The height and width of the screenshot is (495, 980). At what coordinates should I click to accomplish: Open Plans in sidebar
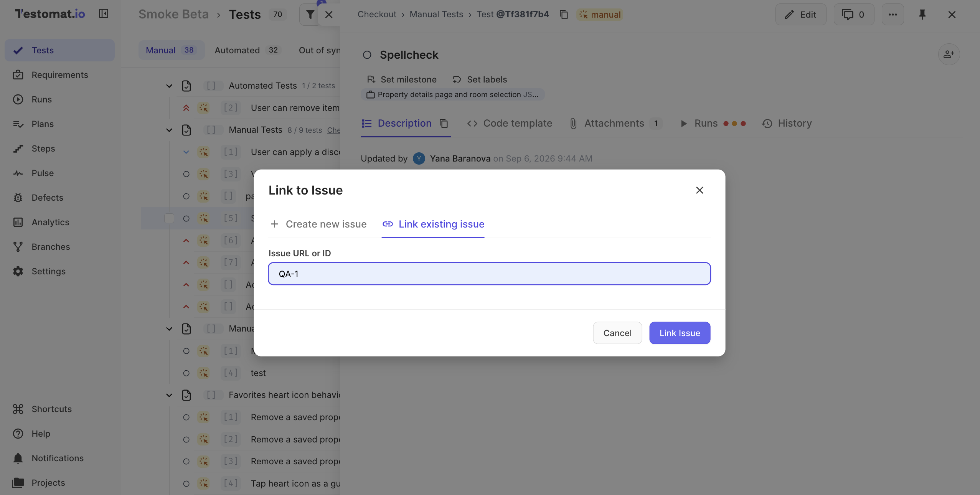[59, 124]
